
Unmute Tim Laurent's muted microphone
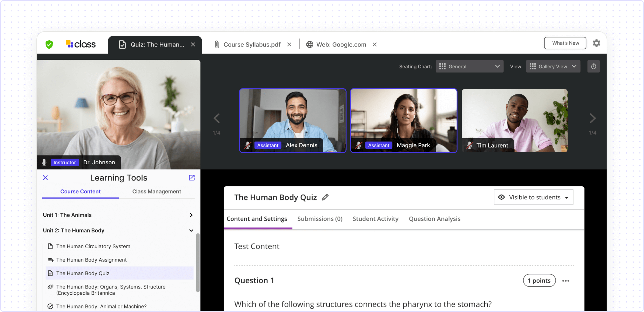coord(469,145)
